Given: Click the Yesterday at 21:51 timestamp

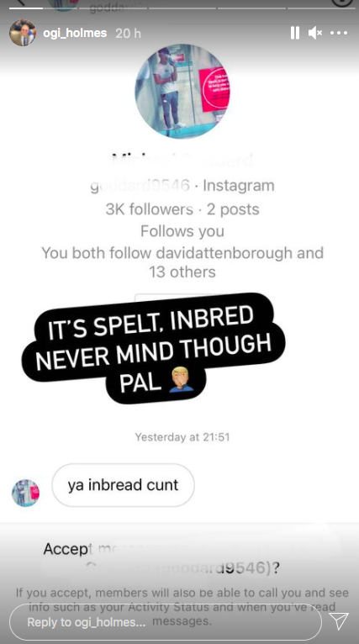Looking at the screenshot, I should [x=182, y=437].
